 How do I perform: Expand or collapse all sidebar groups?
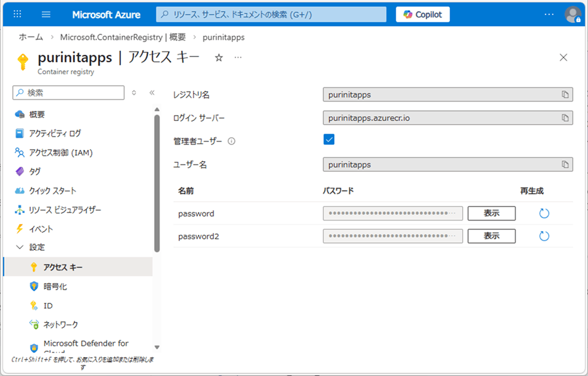click(x=134, y=93)
